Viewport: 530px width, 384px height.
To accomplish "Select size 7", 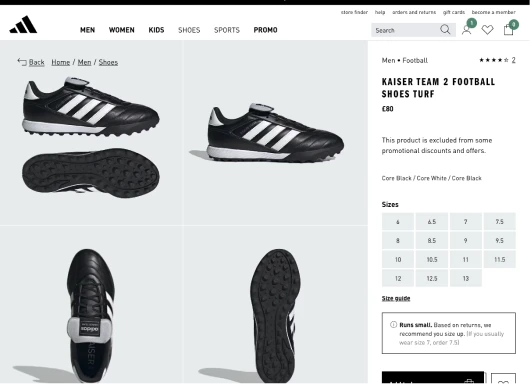I will click(x=466, y=222).
